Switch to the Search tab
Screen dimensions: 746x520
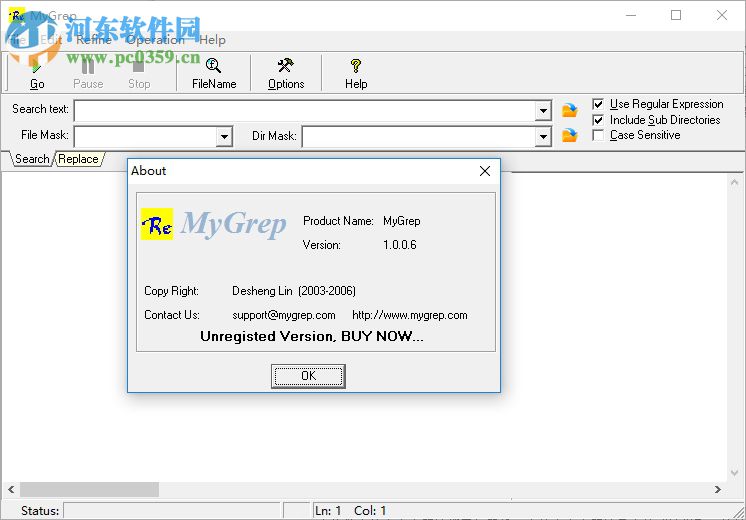(32, 159)
